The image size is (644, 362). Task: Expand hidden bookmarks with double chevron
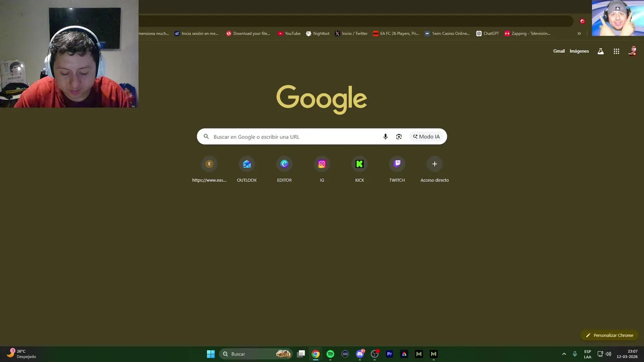[579, 34]
